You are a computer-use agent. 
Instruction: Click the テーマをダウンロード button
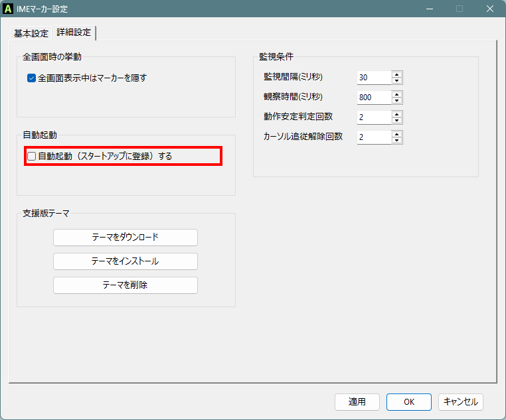pos(126,238)
